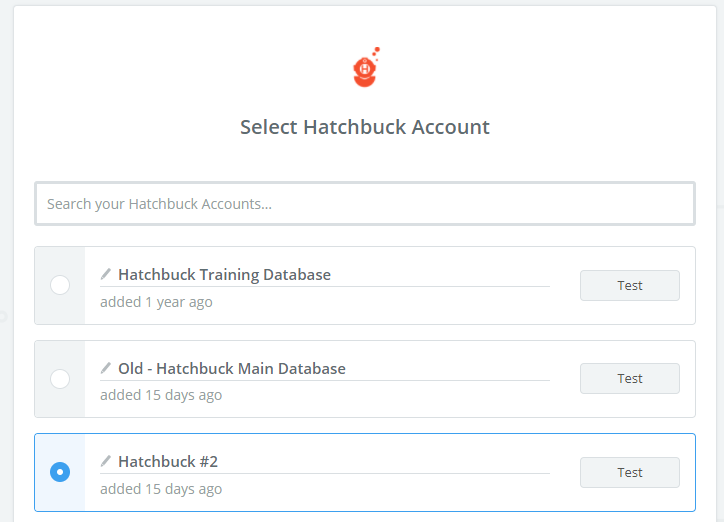This screenshot has height=522, width=724.
Task: Click the selected Hatchbuck #2 radio button
Action: [60, 472]
